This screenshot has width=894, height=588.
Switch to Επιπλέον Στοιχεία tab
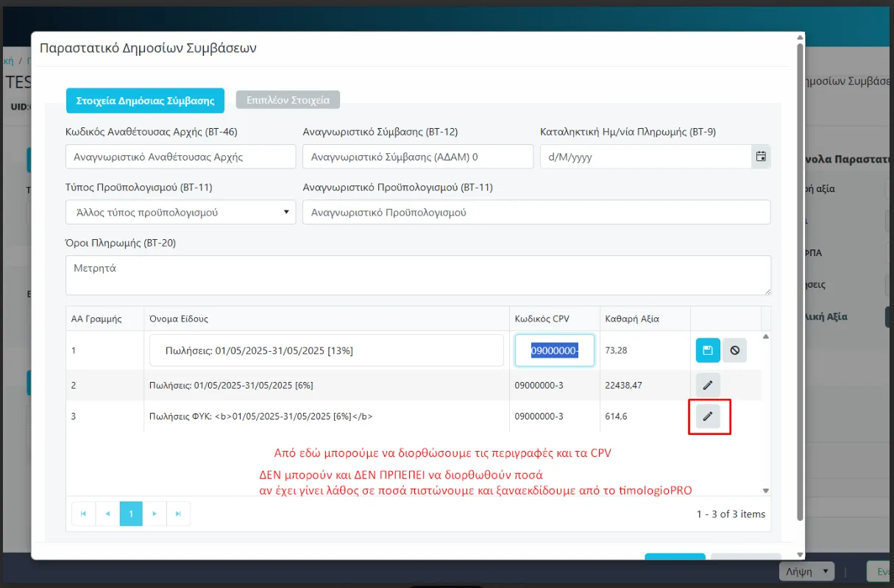pyautogui.click(x=288, y=100)
